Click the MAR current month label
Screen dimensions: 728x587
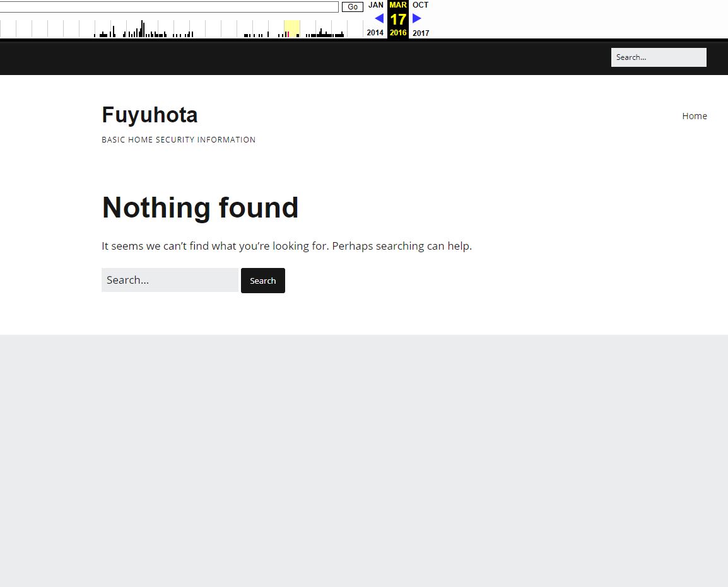pos(398,5)
